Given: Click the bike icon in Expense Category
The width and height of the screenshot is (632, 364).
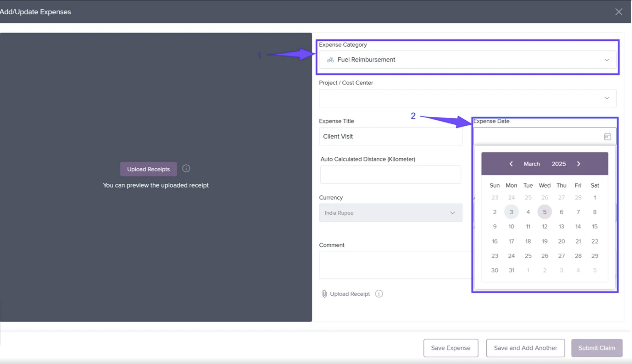Looking at the screenshot, I should point(330,60).
